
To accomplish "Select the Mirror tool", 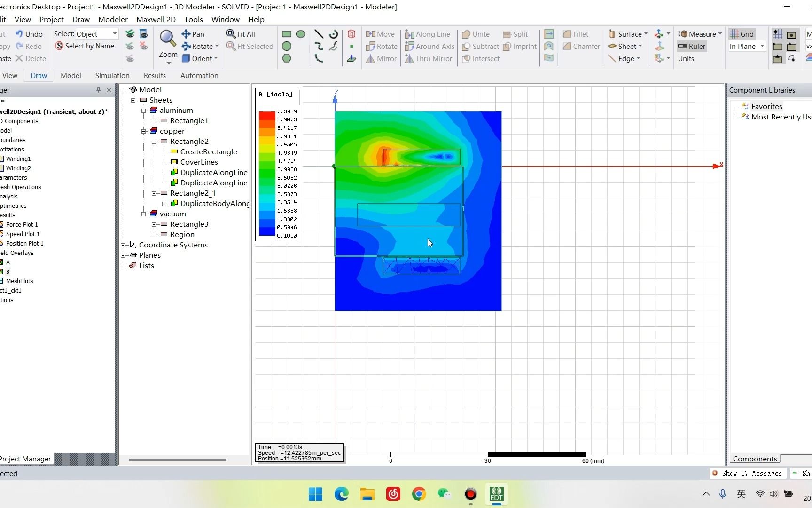I will [381, 58].
